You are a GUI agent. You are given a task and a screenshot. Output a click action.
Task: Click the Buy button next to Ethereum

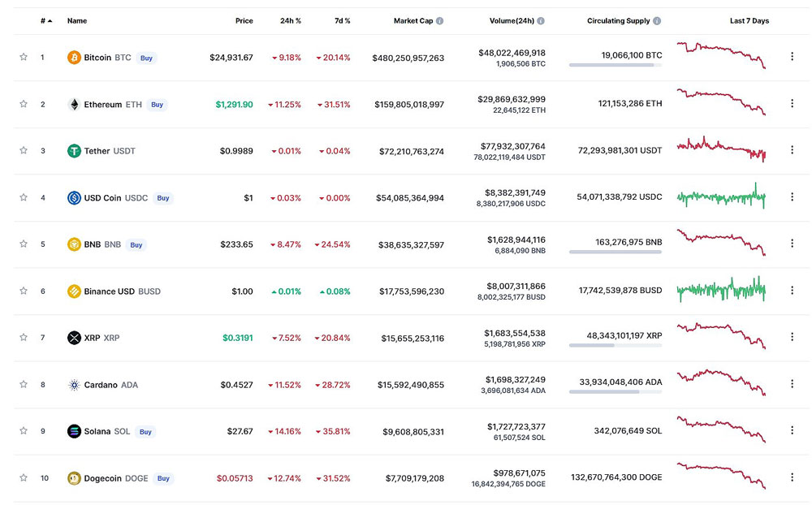click(157, 105)
